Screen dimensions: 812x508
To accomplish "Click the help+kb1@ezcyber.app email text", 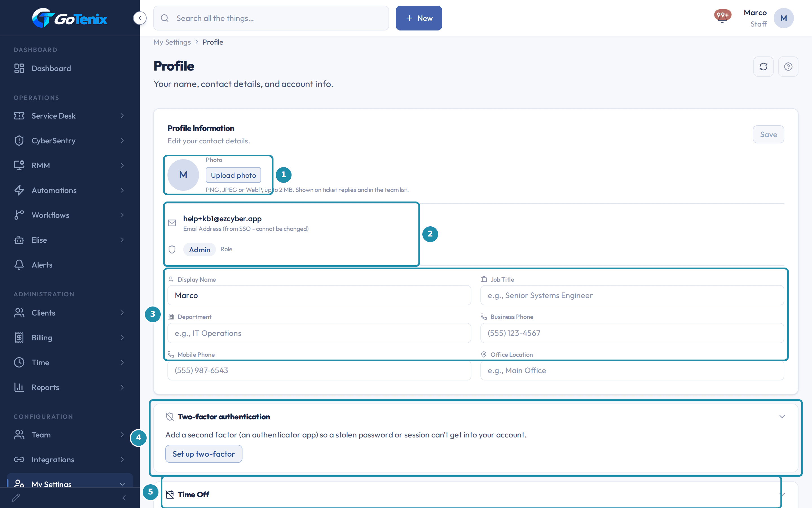I will pyautogui.click(x=222, y=219).
